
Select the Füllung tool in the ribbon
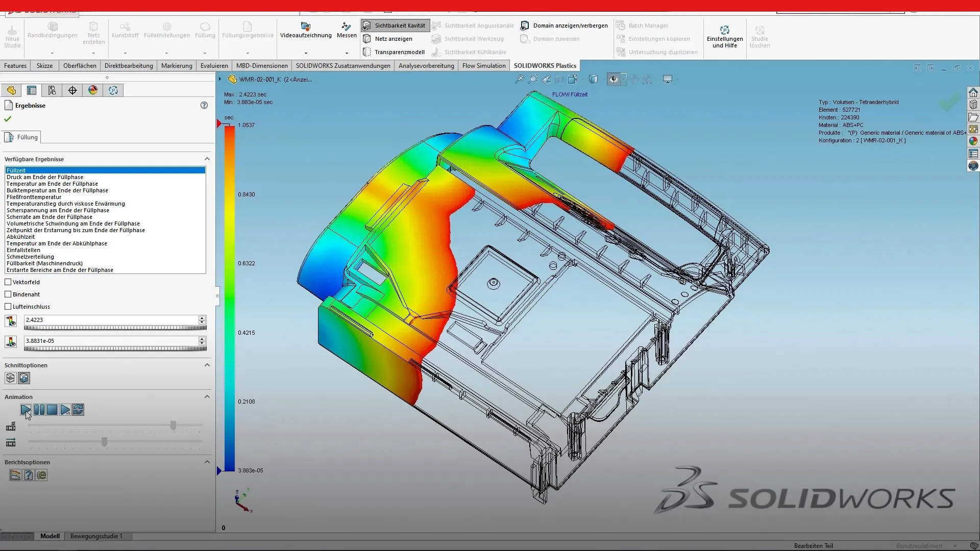[205, 32]
